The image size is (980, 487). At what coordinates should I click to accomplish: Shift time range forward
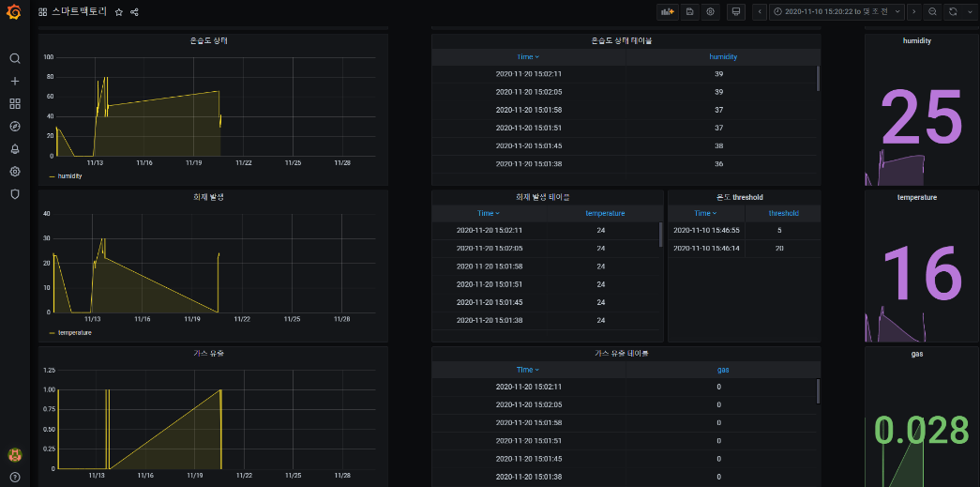click(x=913, y=12)
